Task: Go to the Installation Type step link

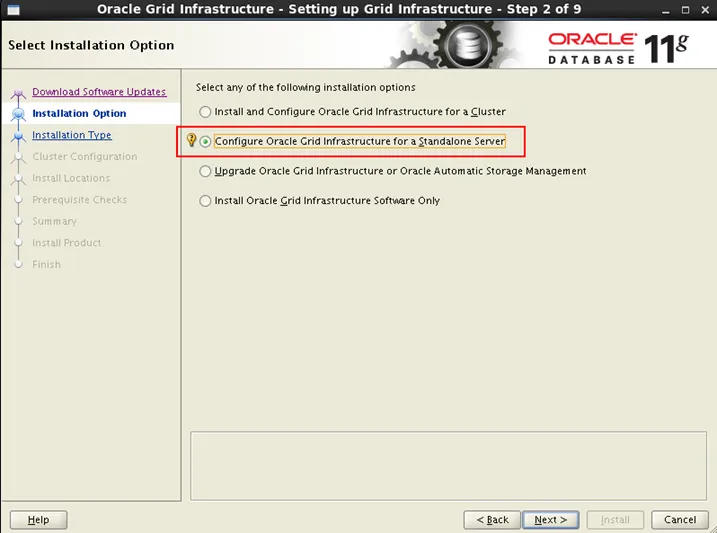Action: (x=72, y=135)
